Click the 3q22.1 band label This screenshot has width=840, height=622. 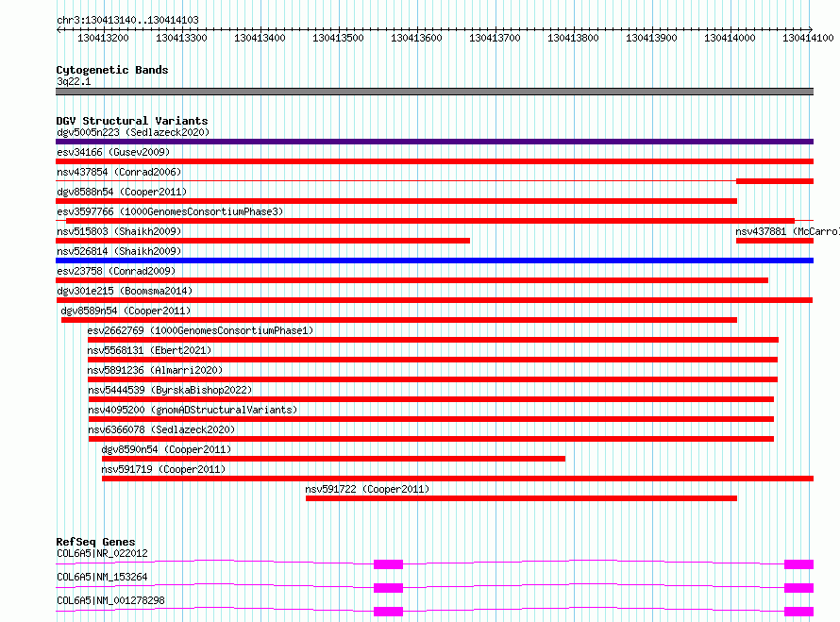tap(74, 81)
